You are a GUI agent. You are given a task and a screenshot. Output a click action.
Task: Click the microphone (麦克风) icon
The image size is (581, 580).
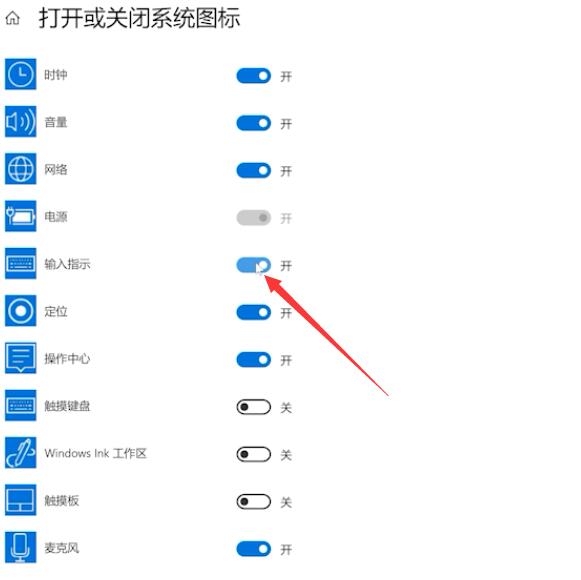click(x=20, y=547)
